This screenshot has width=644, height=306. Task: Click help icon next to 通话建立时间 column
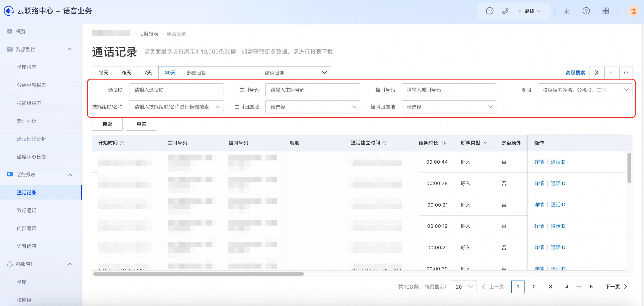pos(384,143)
